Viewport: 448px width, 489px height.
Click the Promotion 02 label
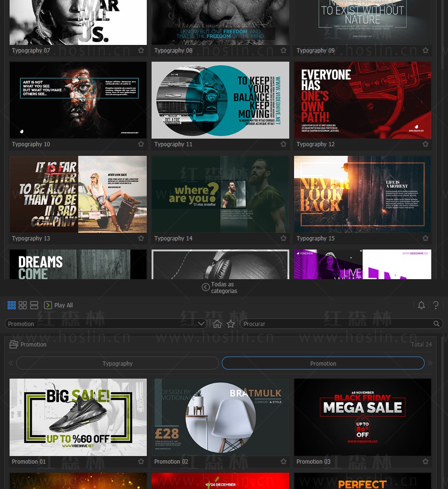click(171, 462)
